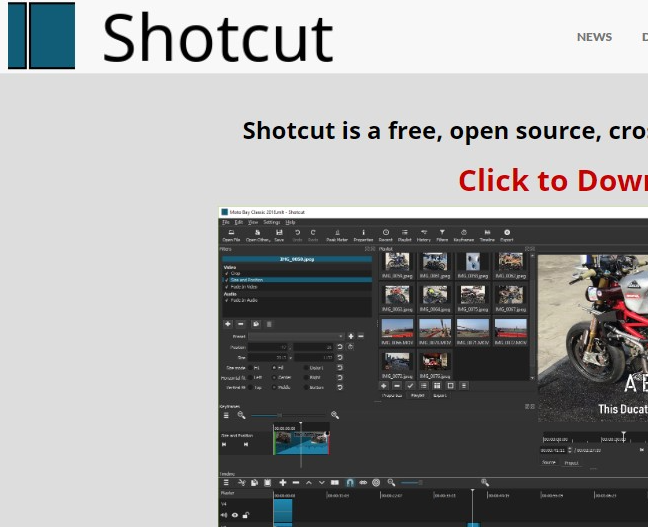Reset the Position values

click(340, 347)
